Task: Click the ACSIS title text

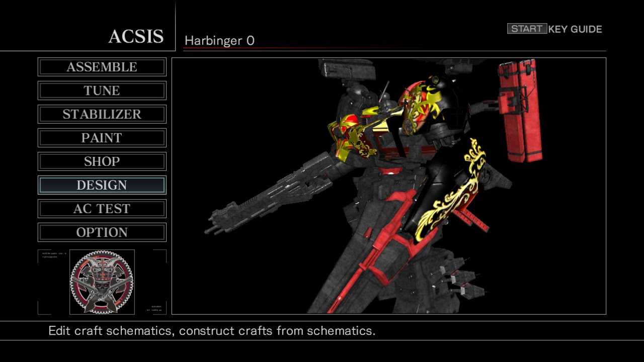Action: (136, 36)
